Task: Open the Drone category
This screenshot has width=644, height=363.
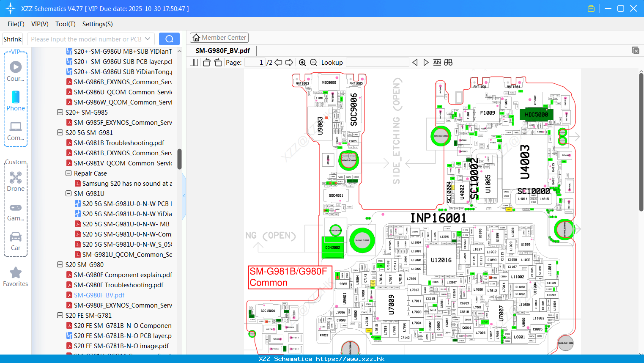Action: click(x=16, y=181)
